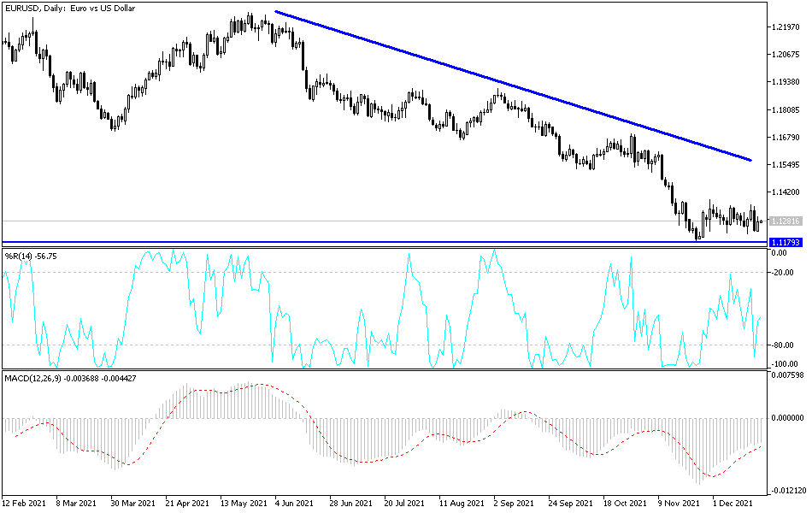Click the 12 Feb 2021 date label

(x=24, y=503)
